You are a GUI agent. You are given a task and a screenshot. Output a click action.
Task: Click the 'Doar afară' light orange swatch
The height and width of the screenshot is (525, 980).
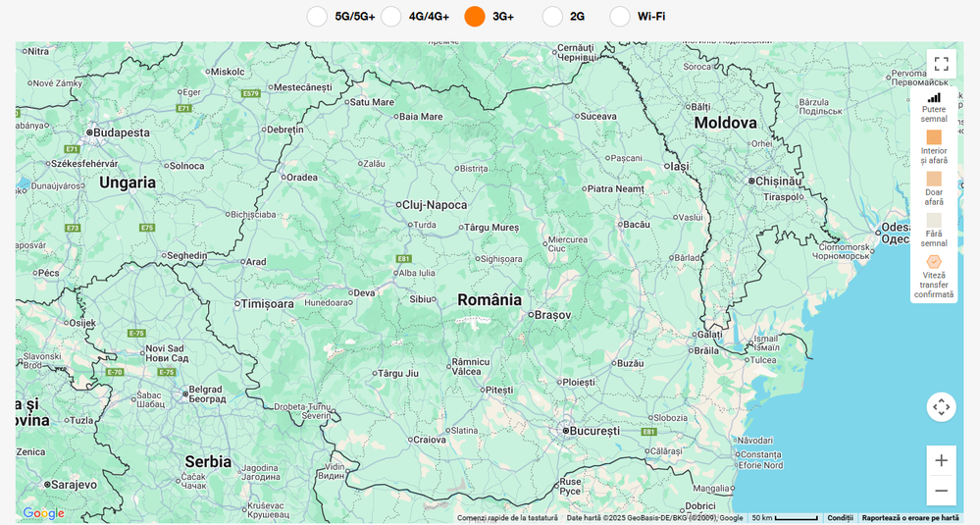pos(934,179)
